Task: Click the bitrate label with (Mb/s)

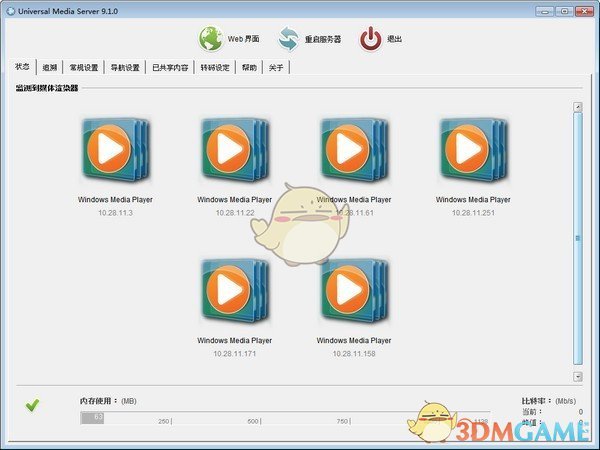Action: 549,401
